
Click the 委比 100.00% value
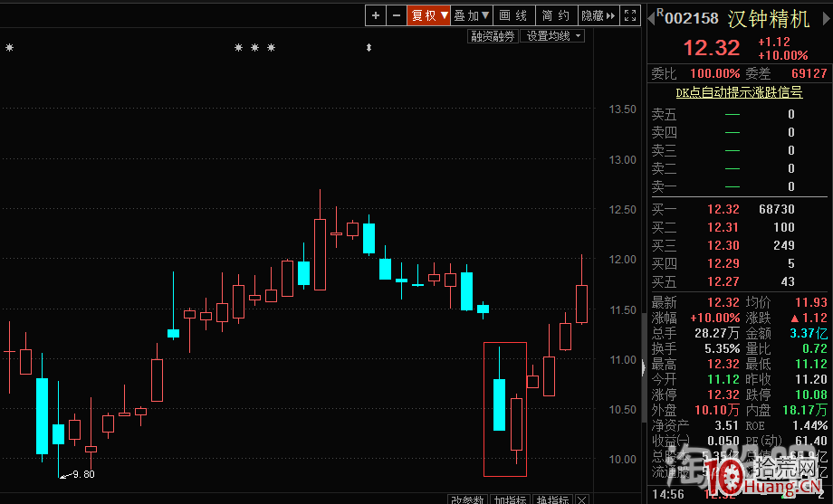pyautogui.click(x=715, y=73)
